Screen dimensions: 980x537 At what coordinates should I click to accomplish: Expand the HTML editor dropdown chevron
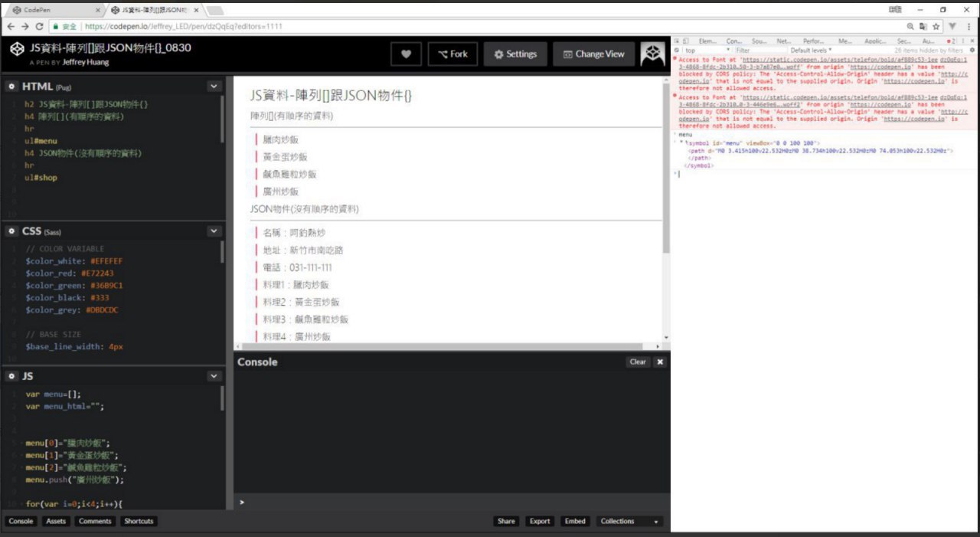[x=214, y=87]
